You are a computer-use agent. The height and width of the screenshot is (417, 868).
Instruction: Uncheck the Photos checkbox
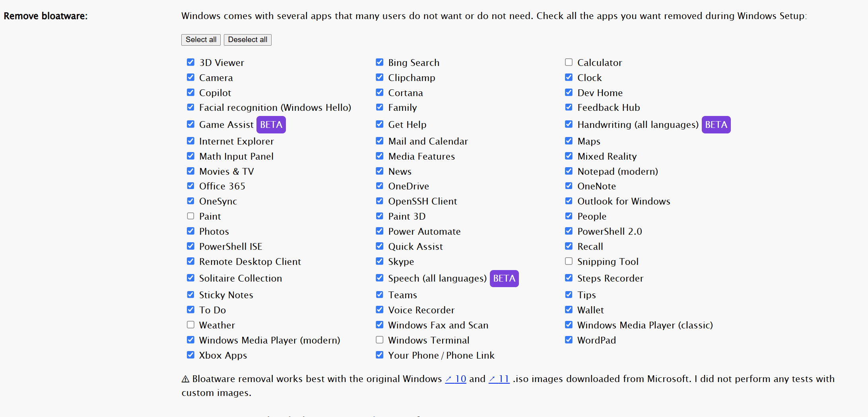click(x=191, y=231)
